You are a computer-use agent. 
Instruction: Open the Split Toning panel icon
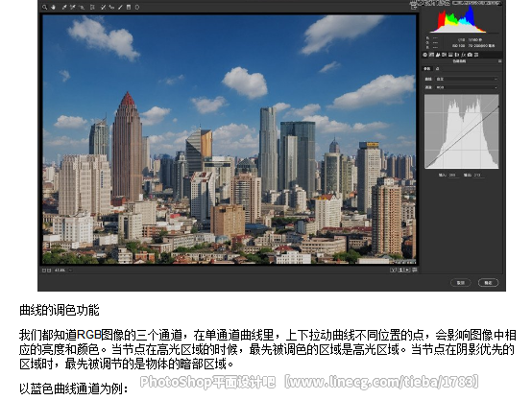coord(450,55)
